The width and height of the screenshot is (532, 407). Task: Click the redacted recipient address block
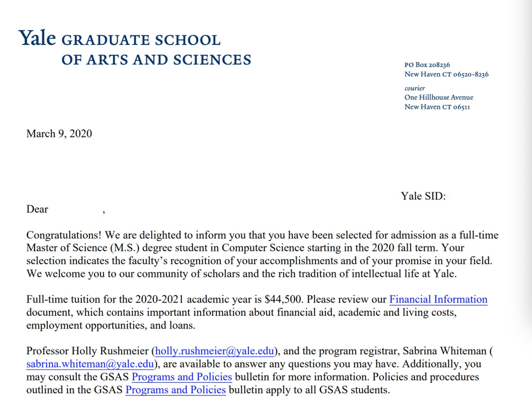tap(82, 172)
